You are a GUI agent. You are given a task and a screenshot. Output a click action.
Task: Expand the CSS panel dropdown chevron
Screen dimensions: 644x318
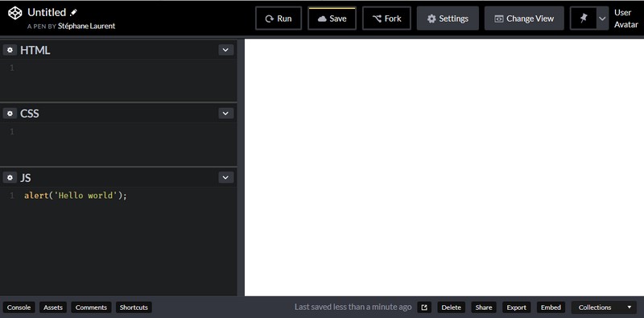226,114
